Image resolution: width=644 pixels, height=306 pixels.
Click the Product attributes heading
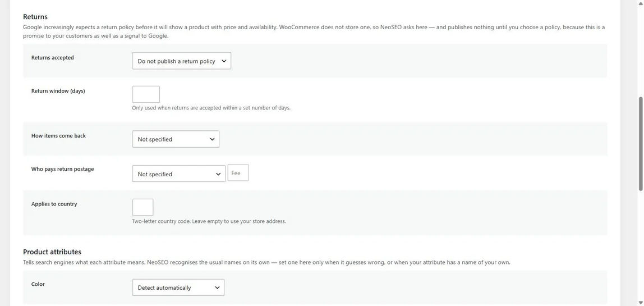pyautogui.click(x=52, y=252)
